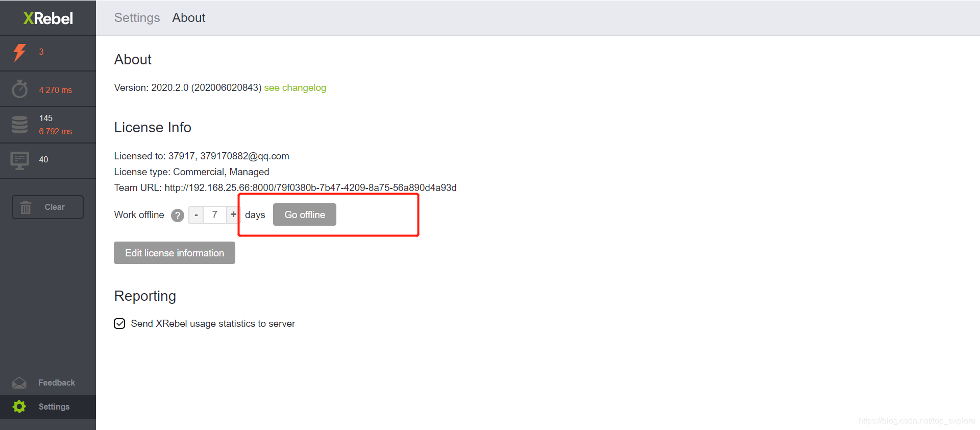Click the Licensed to email text
980x430 pixels.
[x=202, y=156]
